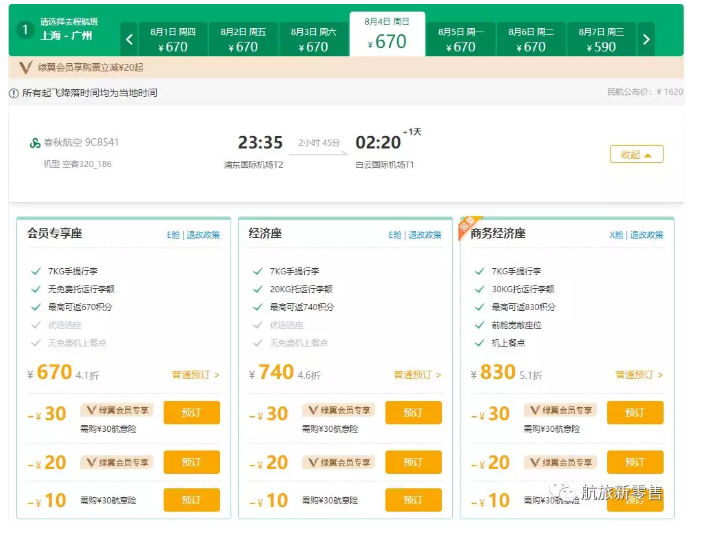Select the 8月7日 周三 ¥590 date tab
This screenshot has width=713, height=534.
click(x=601, y=39)
